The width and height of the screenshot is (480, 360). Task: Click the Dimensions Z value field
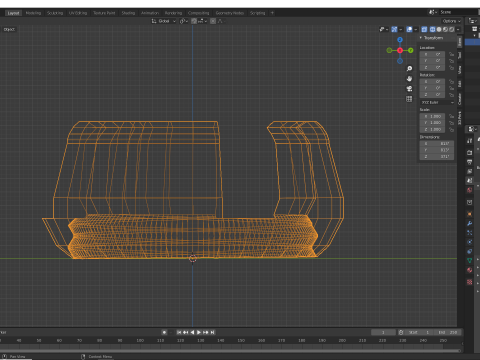pyautogui.click(x=437, y=156)
